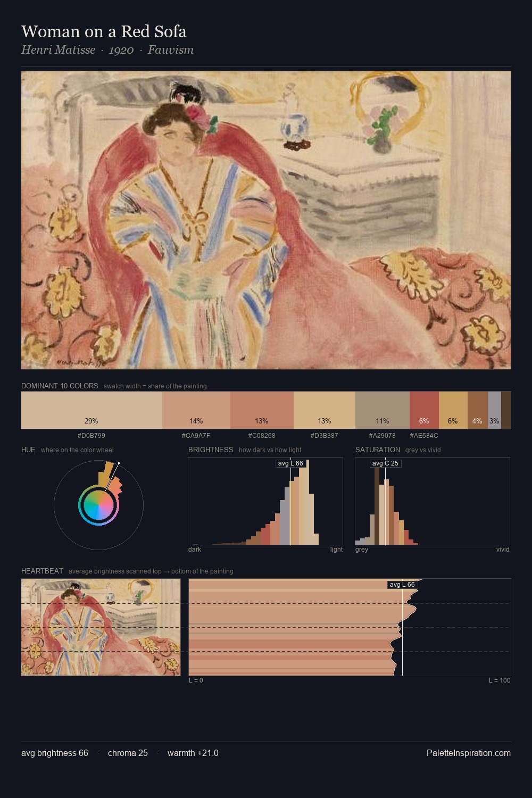
Task: Select the 4% brown swatch
Action: 478,410
